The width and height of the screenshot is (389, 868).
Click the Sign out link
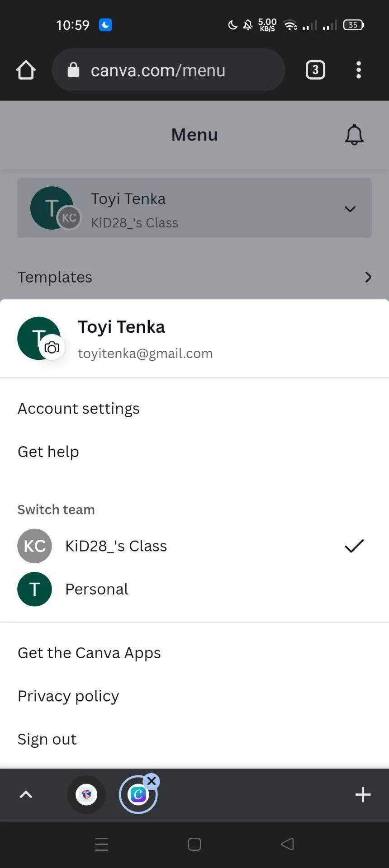[47, 739]
